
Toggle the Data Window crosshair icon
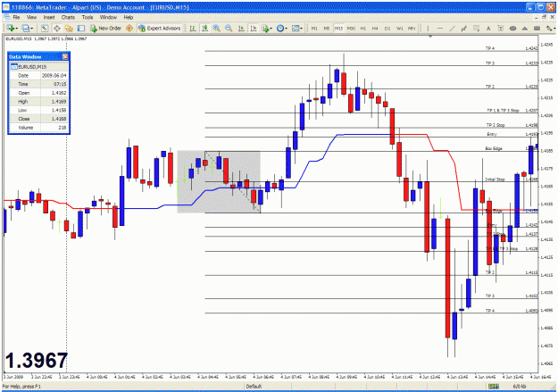click(x=56, y=28)
